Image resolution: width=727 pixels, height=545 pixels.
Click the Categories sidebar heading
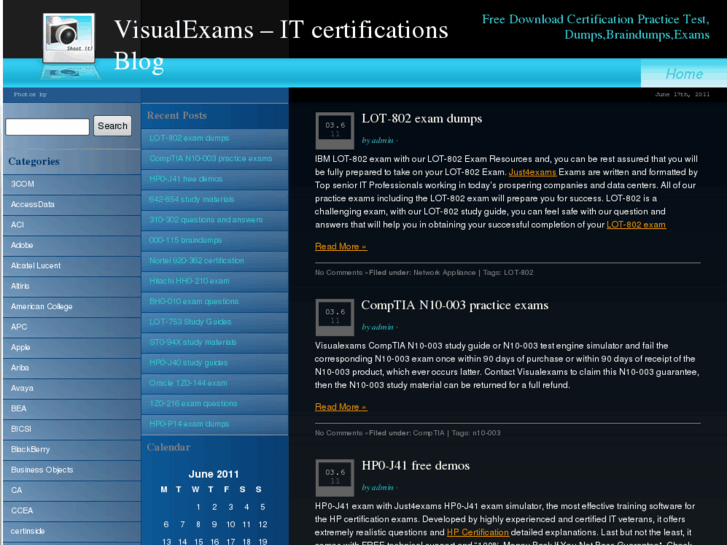(34, 161)
